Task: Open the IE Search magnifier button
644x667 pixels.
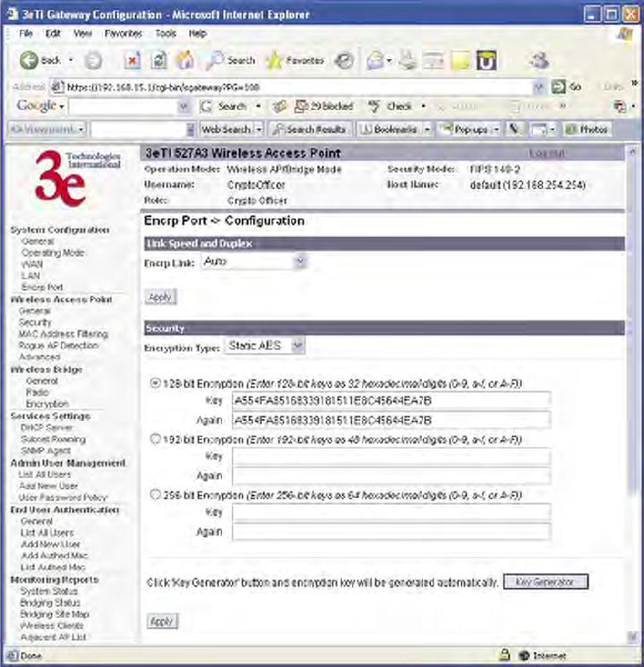Action: tap(230, 60)
